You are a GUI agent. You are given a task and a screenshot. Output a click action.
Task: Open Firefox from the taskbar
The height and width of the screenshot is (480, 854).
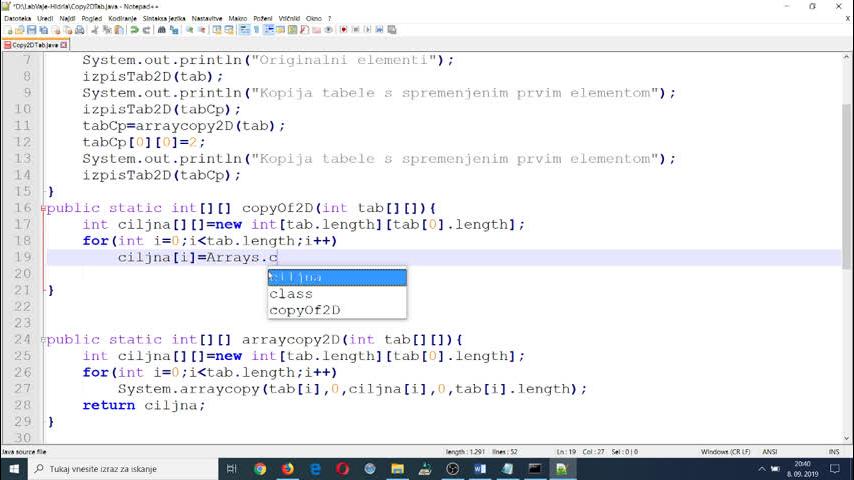[288, 469]
